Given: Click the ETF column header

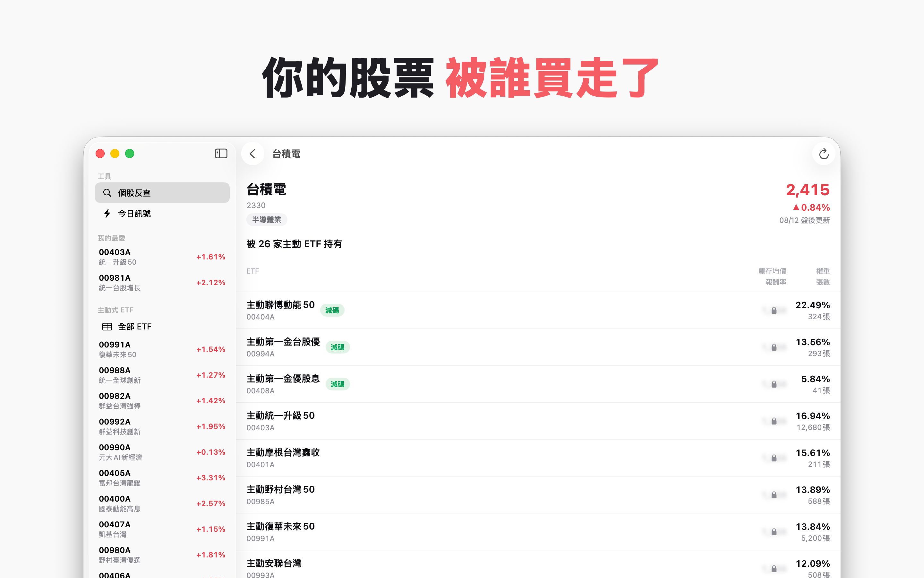Looking at the screenshot, I should (x=253, y=271).
